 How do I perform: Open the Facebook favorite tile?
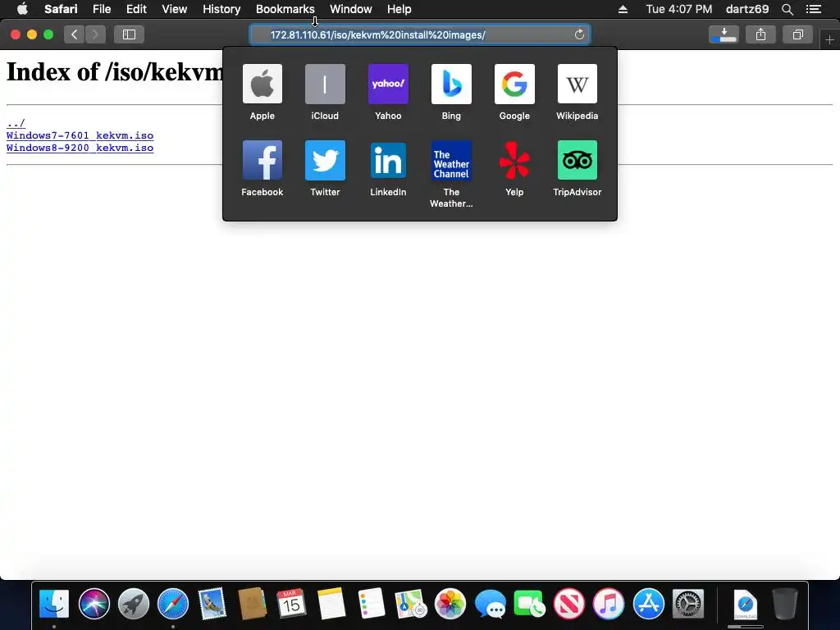click(262, 160)
